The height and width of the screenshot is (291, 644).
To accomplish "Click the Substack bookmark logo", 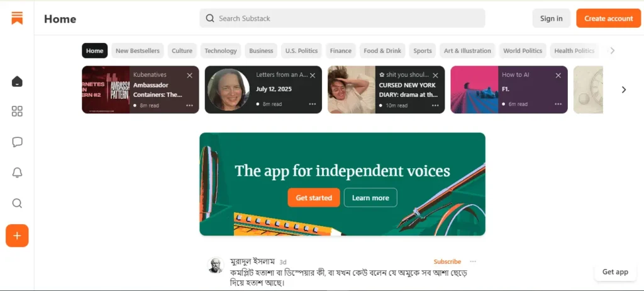I will [x=17, y=18].
